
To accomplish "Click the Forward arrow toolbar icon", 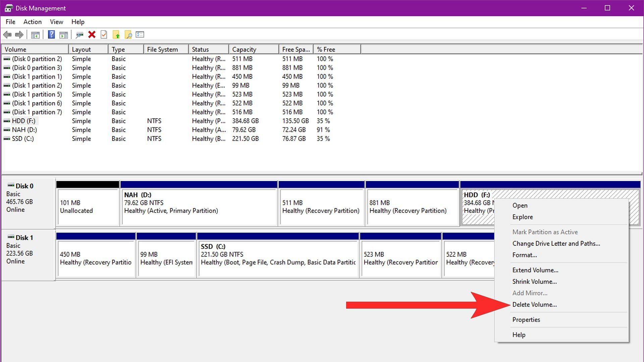I will [x=19, y=35].
